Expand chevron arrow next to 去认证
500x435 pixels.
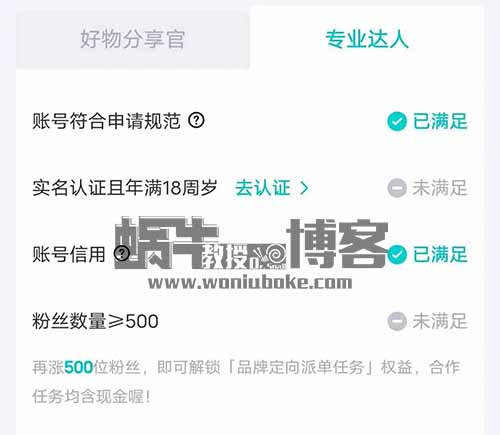point(304,188)
